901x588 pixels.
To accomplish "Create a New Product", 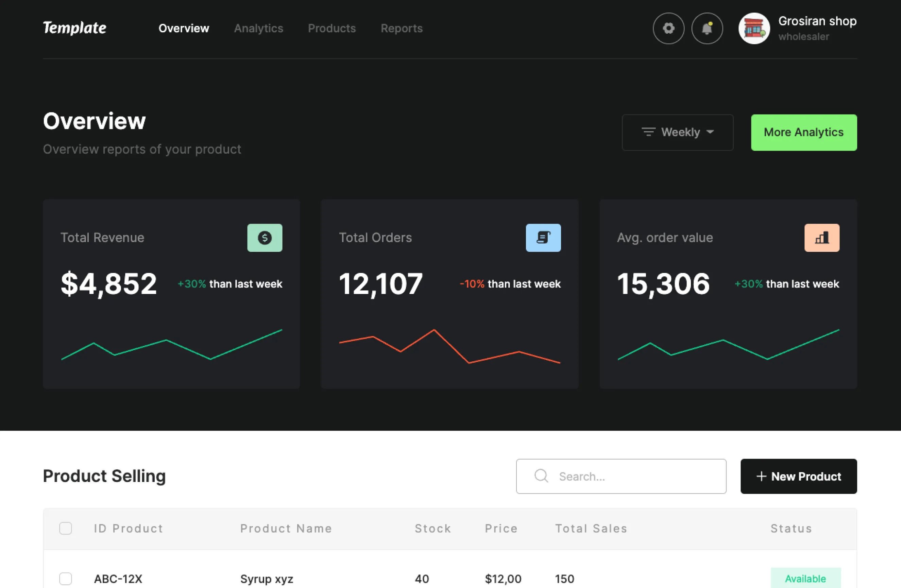I will [799, 477].
